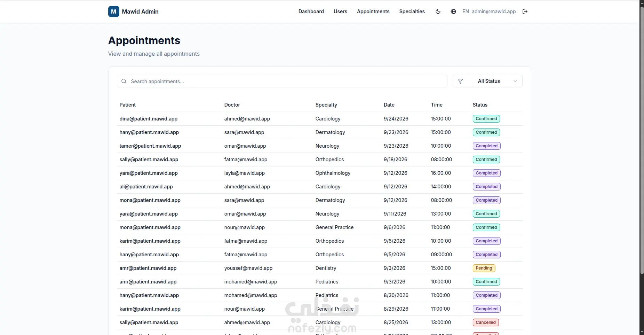
Task: Click the funnel filter icon
Action: 460,81
